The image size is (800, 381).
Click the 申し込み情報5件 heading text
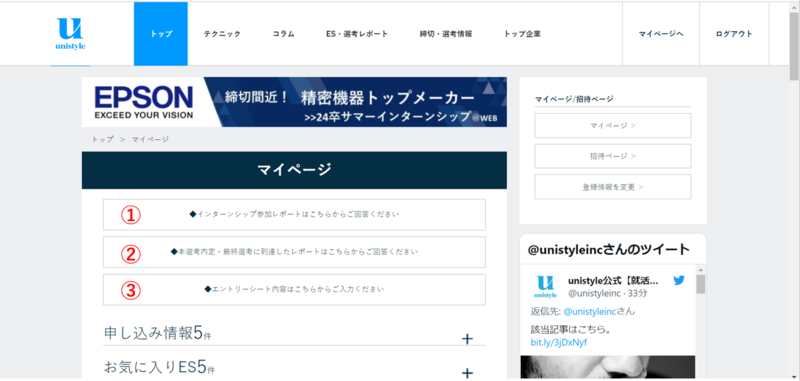pyautogui.click(x=157, y=334)
